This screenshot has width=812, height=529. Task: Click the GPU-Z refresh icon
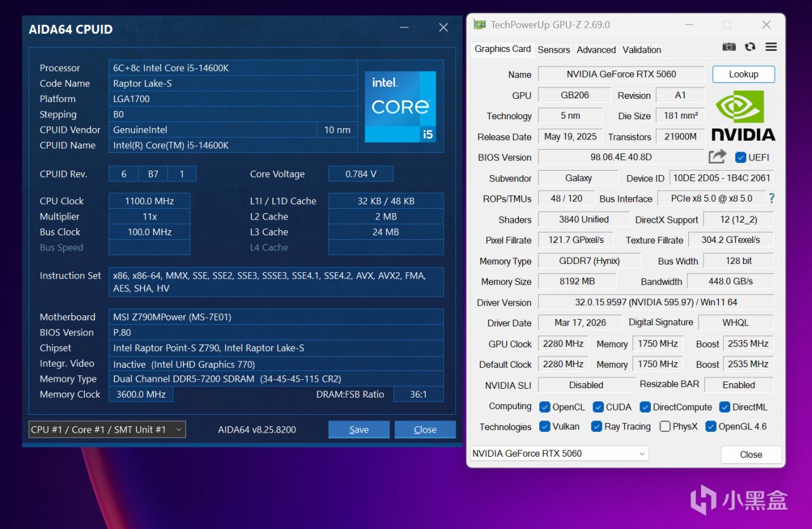750,47
